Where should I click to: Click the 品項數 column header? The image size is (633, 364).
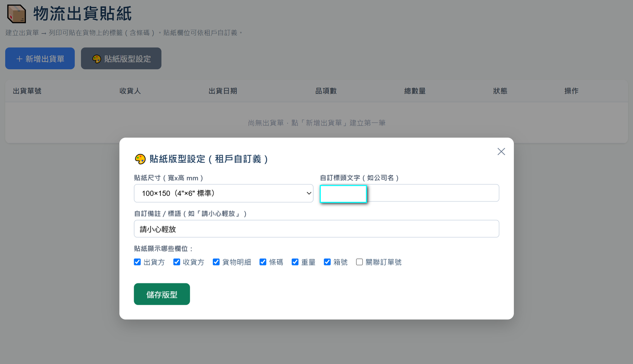[x=326, y=91]
